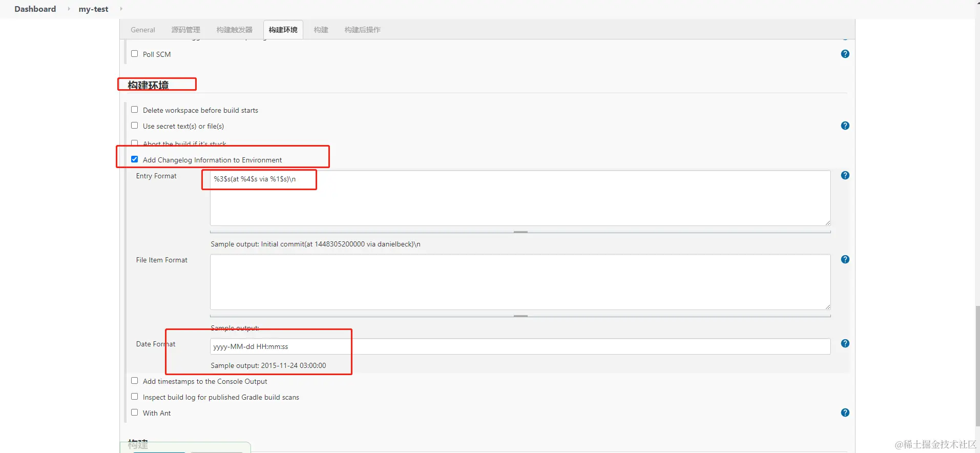Grab the Entry Format resize handle bar
980x453 pixels.
tap(520, 232)
